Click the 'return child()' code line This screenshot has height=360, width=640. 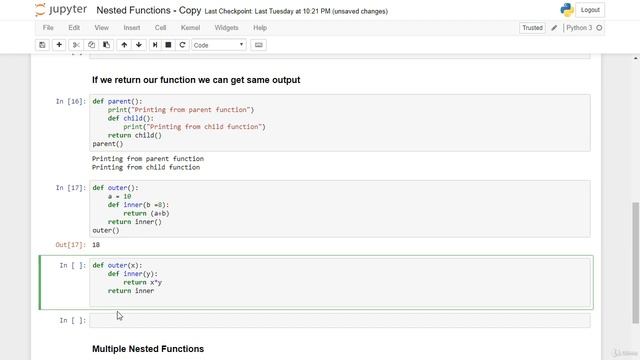[135, 136]
